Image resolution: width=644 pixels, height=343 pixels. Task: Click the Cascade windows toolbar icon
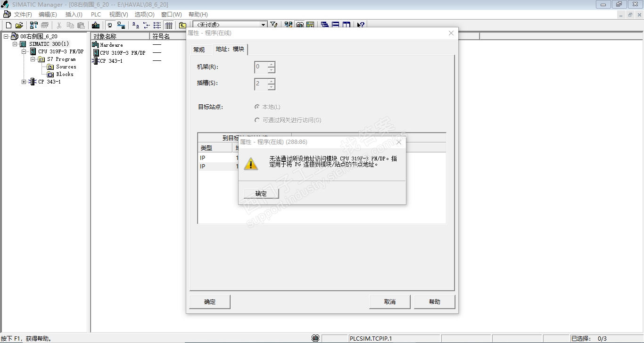[325, 25]
